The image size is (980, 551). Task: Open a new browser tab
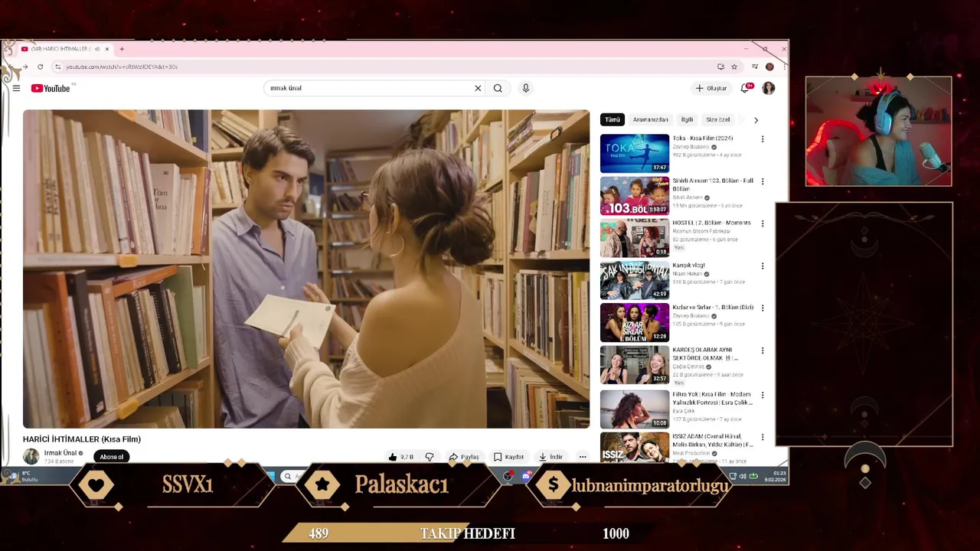click(x=121, y=49)
